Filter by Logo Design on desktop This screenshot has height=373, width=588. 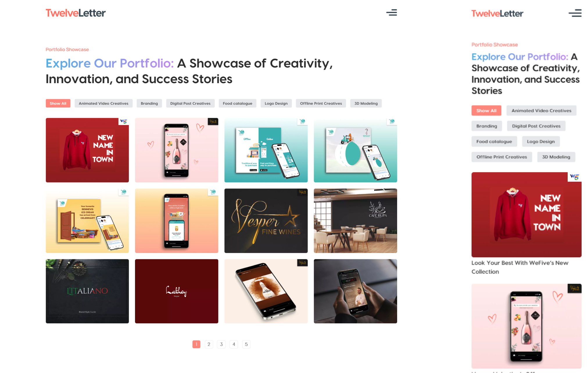(x=276, y=103)
